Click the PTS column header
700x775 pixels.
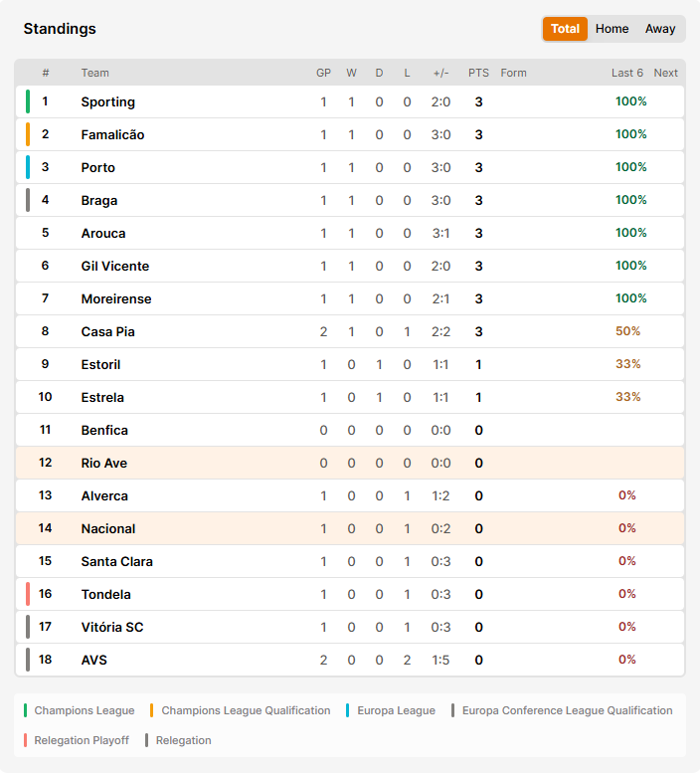point(478,73)
